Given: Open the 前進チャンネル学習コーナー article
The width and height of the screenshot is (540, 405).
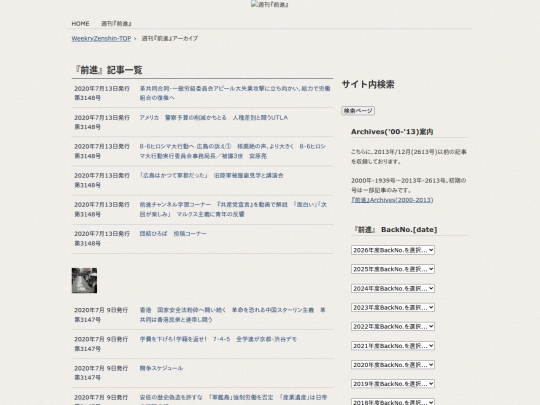Looking at the screenshot, I should [x=233, y=209].
